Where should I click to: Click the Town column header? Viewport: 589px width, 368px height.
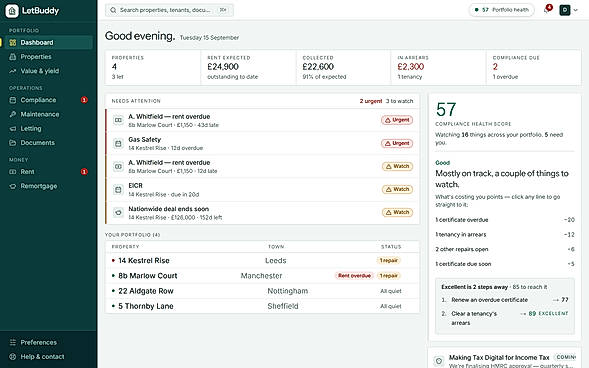pyautogui.click(x=276, y=247)
